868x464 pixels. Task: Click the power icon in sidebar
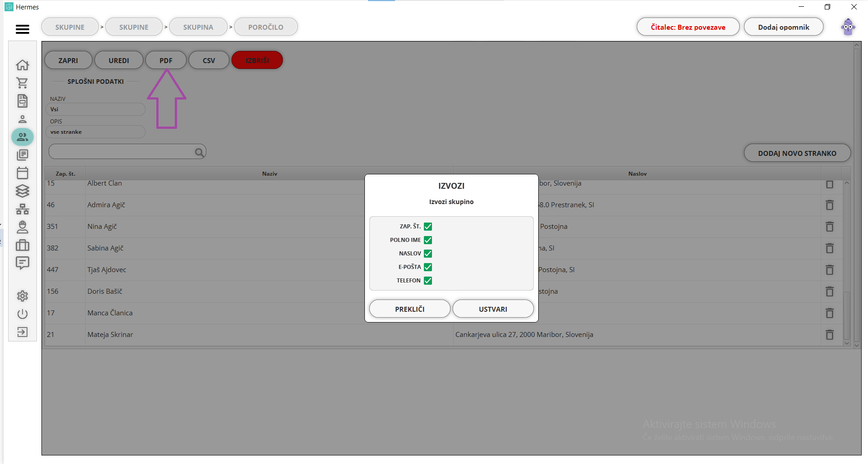click(x=23, y=314)
